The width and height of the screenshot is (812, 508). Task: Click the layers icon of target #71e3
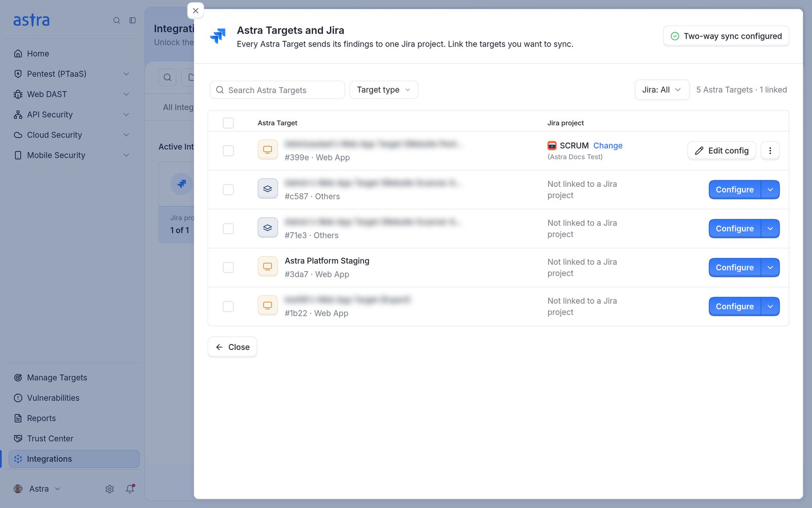pyautogui.click(x=267, y=228)
